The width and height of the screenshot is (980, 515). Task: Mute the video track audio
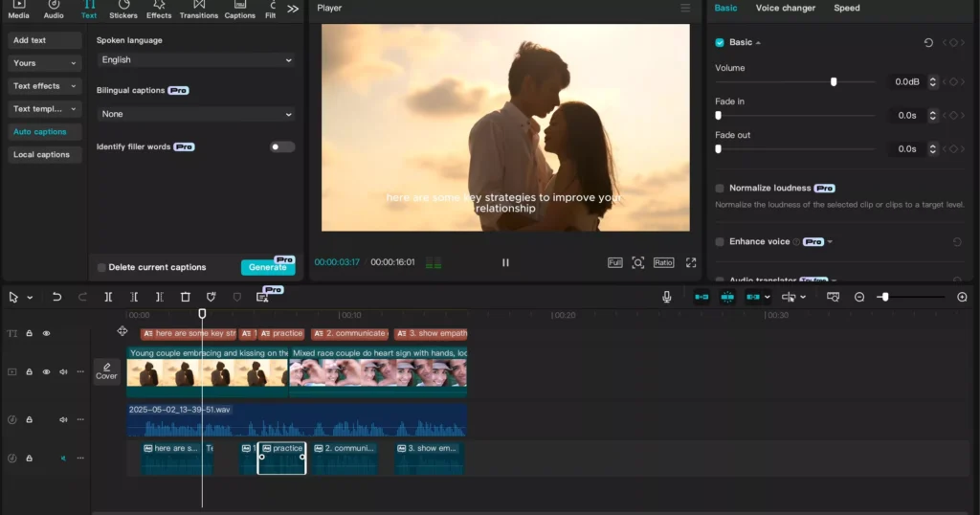(x=63, y=371)
